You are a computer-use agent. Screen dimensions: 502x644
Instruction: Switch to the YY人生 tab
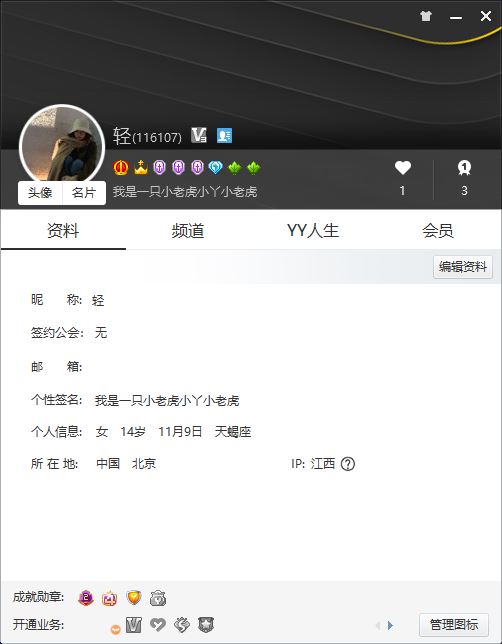point(313,230)
